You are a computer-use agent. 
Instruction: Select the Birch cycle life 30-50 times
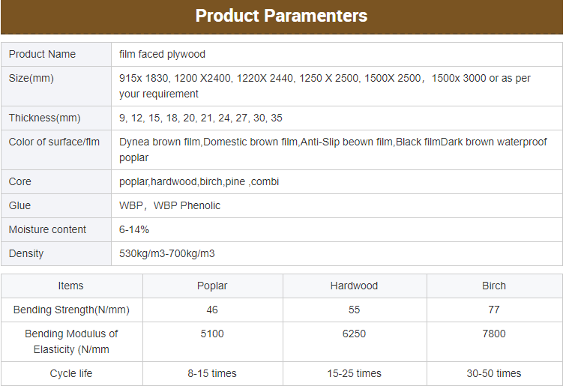coord(494,373)
